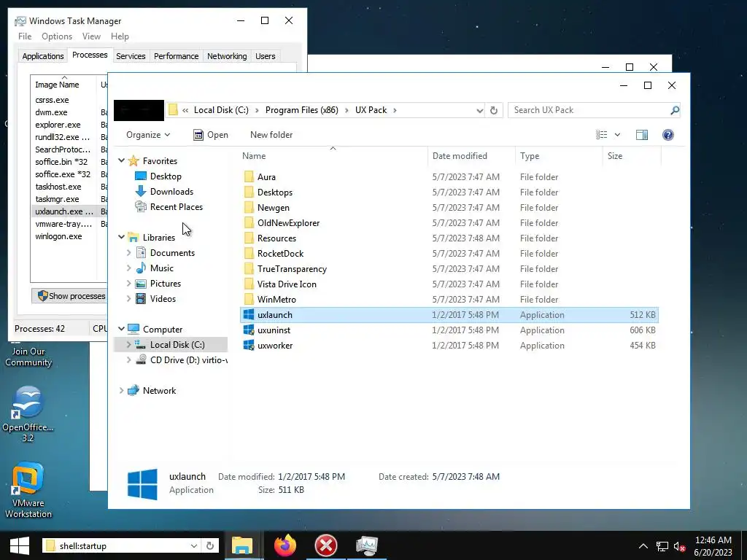This screenshot has height=560, width=747.
Task: Open Explorer help via blue question mark
Action: [668, 135]
